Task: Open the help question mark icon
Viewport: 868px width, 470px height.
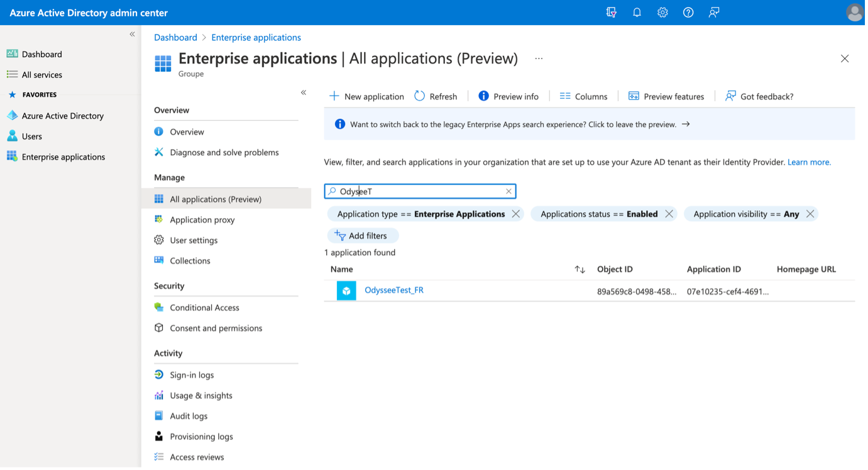Action: [688, 13]
